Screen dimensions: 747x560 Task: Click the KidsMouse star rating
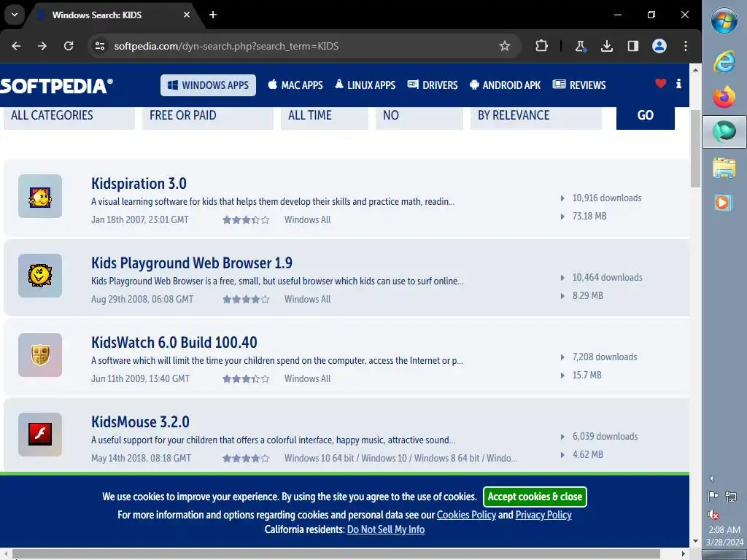tap(246, 459)
